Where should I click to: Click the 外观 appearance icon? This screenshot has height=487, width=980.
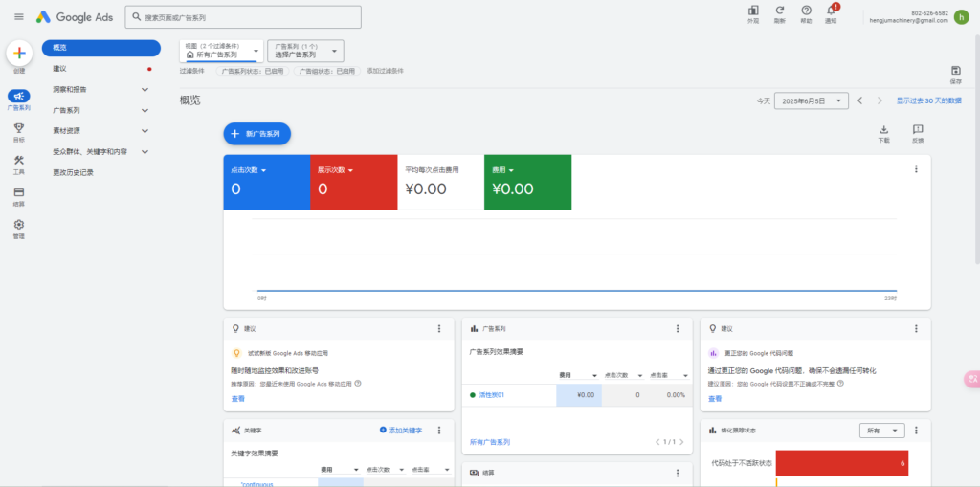[753, 10]
